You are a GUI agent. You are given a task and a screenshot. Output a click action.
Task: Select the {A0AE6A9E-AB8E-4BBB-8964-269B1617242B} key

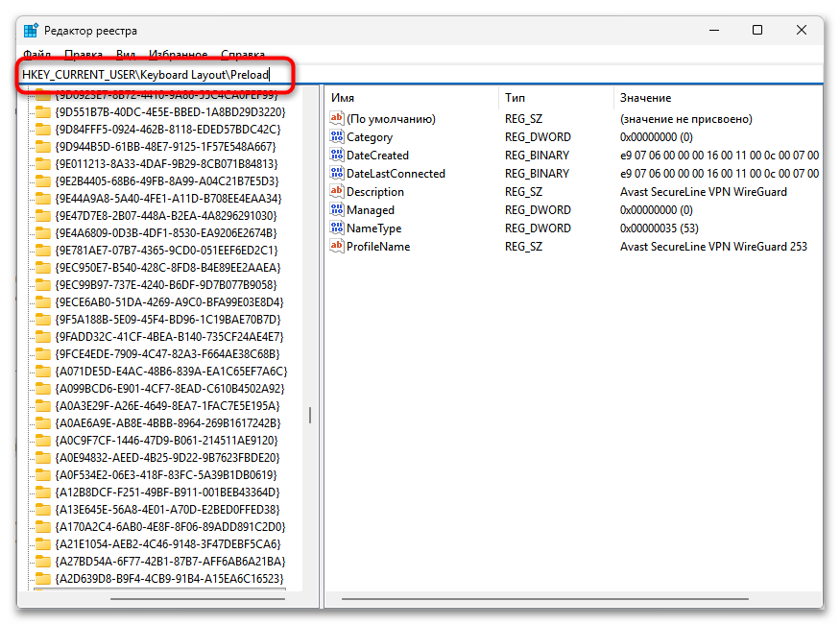(x=168, y=422)
